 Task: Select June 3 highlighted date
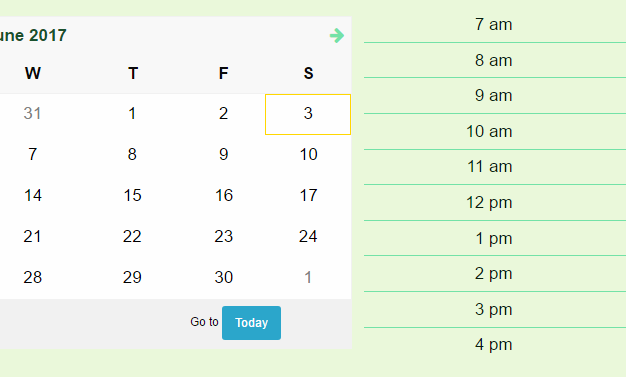coord(308,114)
